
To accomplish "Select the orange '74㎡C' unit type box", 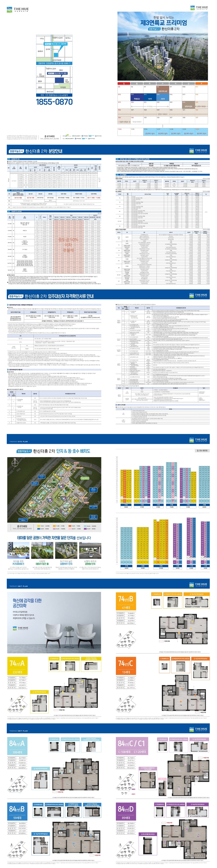I will pyautogui.click(x=126, y=666).
